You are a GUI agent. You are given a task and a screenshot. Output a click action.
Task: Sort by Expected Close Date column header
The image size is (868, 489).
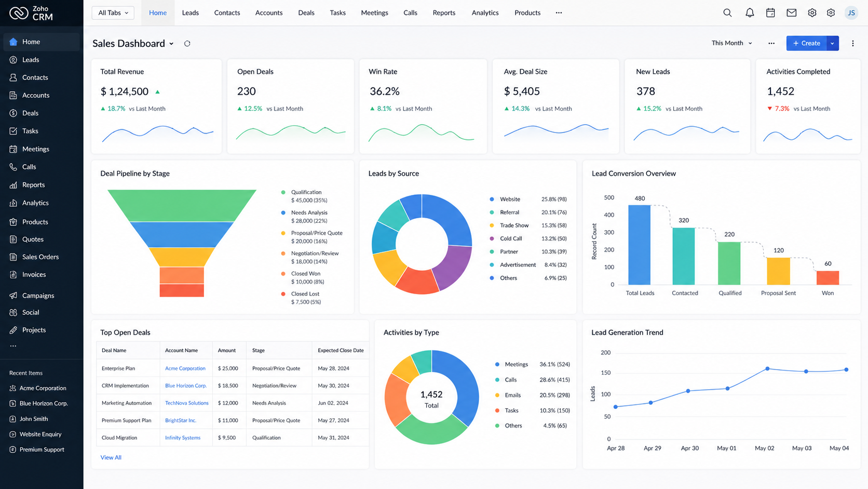(x=341, y=351)
